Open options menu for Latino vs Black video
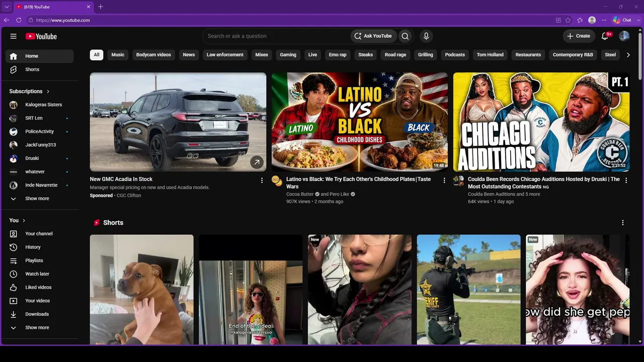Image resolution: width=644 pixels, height=362 pixels. (444, 180)
